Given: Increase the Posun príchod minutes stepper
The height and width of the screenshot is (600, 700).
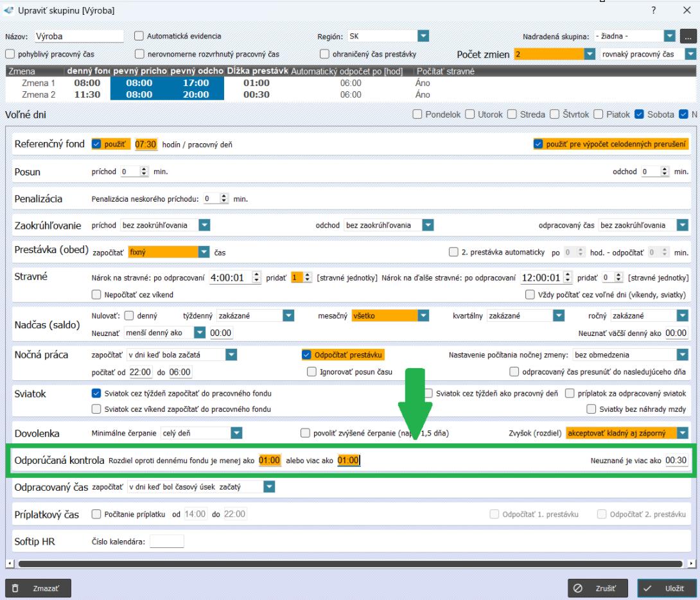Looking at the screenshot, I should tap(144, 170).
